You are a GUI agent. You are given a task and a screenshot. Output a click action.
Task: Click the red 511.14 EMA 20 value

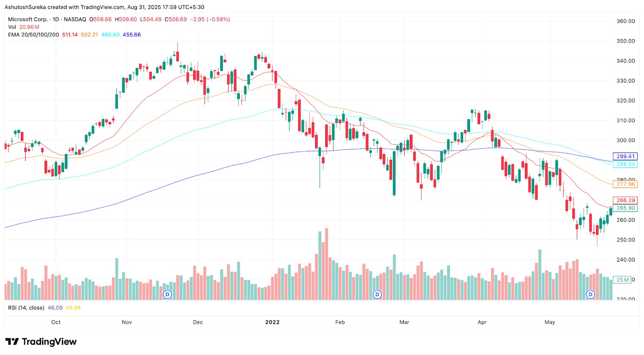70,35
